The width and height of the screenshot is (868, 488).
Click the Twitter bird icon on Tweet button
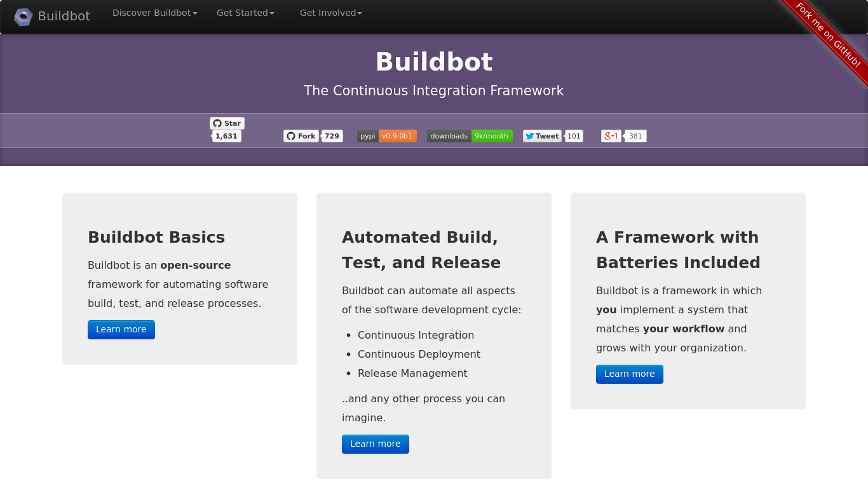[529, 135]
